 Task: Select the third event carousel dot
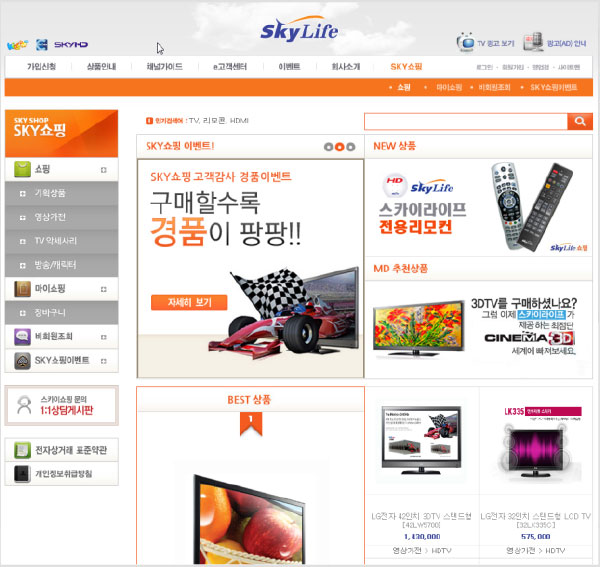click(x=351, y=147)
